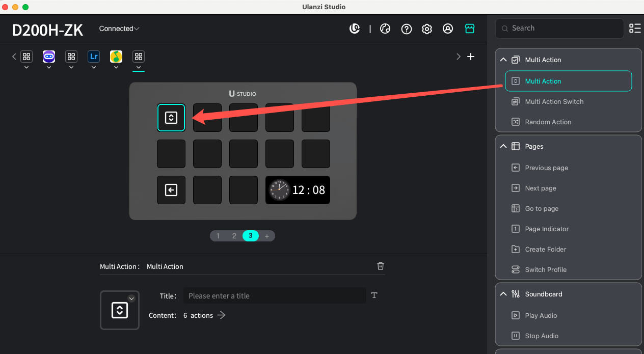Click the trash icon to delete action
This screenshot has width=644, height=354.
[380, 266]
